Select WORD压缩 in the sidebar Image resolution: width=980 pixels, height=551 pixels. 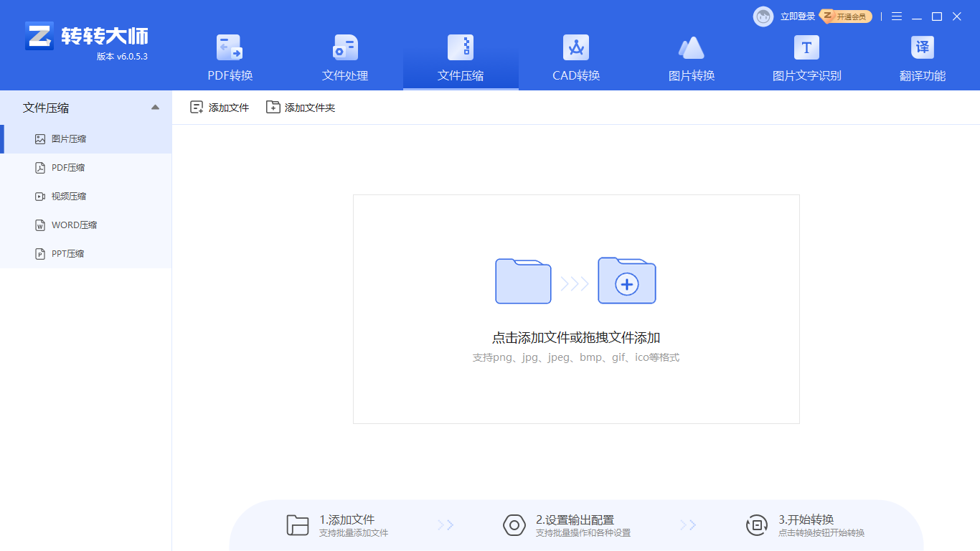[x=86, y=225]
